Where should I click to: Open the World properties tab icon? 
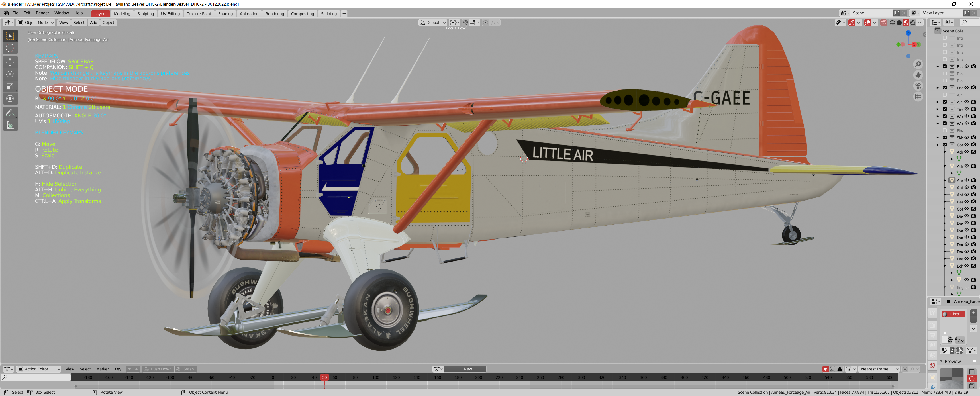[x=932, y=366]
